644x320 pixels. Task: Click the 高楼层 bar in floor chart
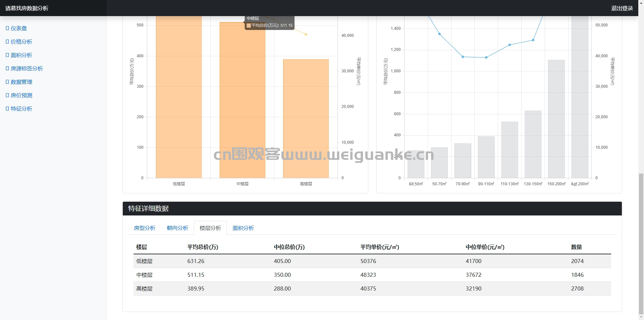306,119
